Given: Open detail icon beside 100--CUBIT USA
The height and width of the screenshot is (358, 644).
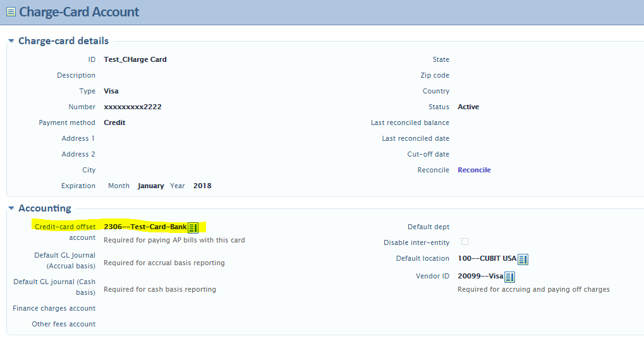Looking at the screenshot, I should 523,260.
